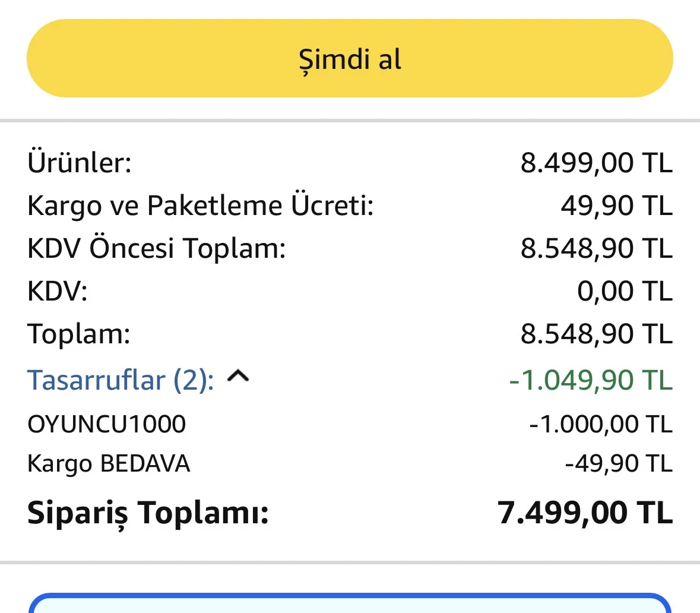Select the Sipariş Toplamı label

[148, 513]
